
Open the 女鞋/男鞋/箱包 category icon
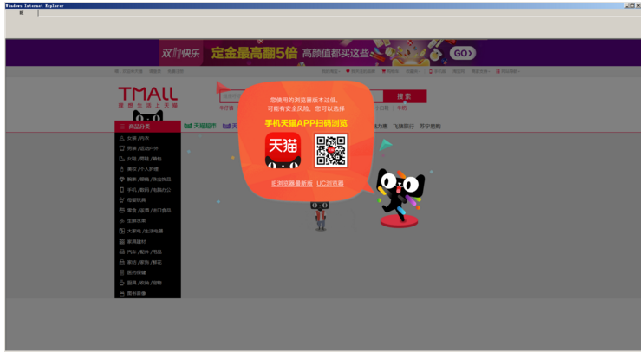point(121,159)
